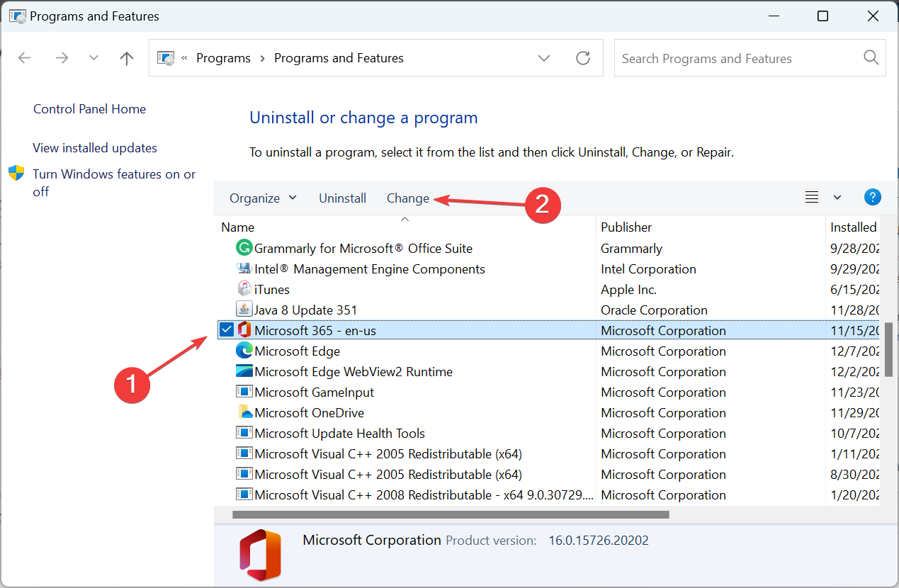The width and height of the screenshot is (899, 588).
Task: Click the vertical scrollbar thumb of the program list
Action: point(888,349)
